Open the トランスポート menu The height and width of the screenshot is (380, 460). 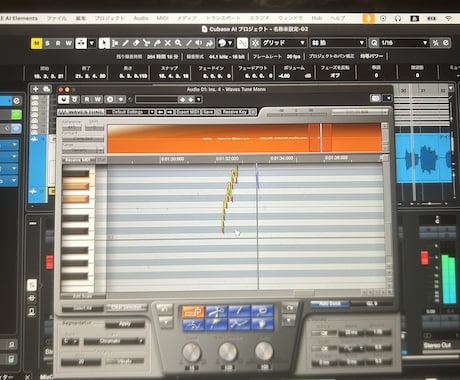tap(223, 18)
